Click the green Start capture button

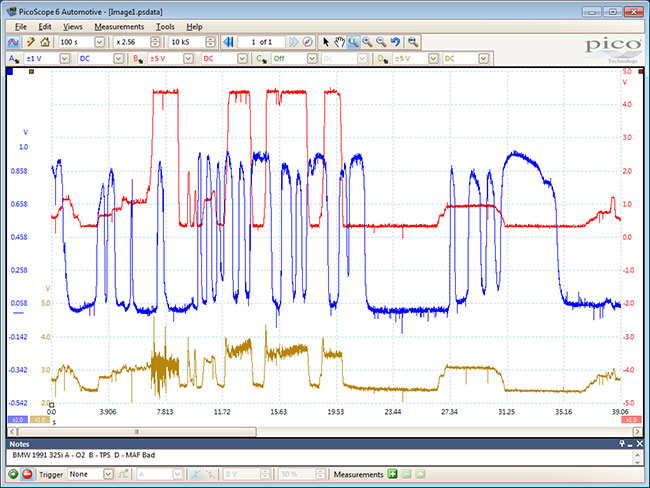(x=13, y=474)
